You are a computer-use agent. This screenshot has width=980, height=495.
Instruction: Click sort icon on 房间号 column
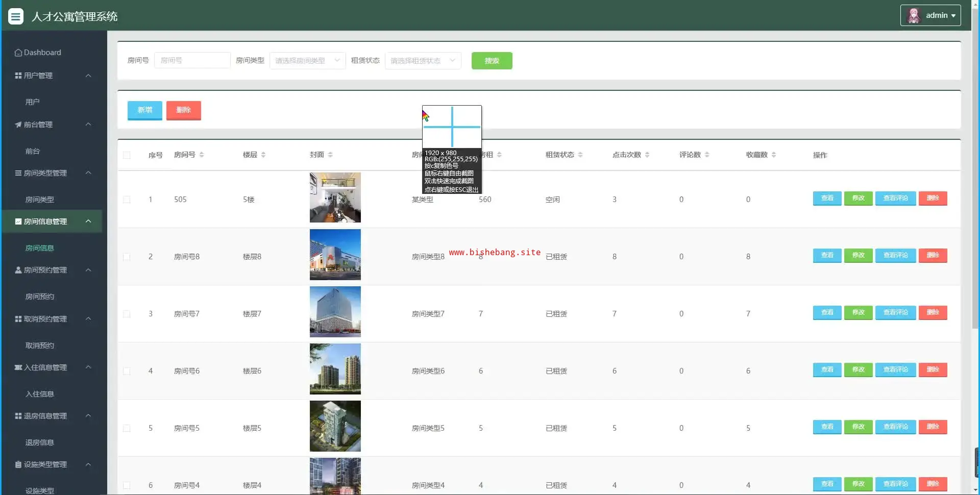pyautogui.click(x=202, y=155)
